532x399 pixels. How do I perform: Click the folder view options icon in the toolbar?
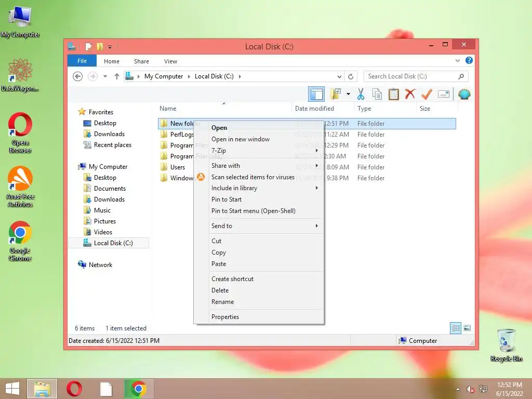tap(335, 94)
